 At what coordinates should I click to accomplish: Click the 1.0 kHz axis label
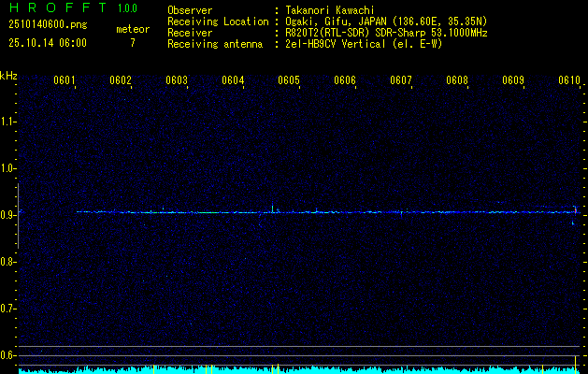click(8, 168)
